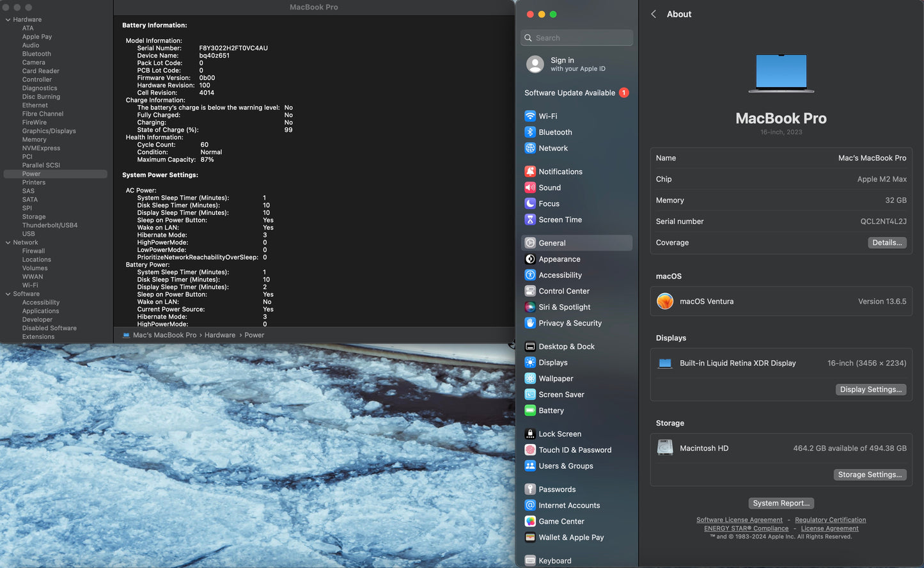Open Notifications via its bell icon
The image size is (924, 568).
pyautogui.click(x=530, y=171)
